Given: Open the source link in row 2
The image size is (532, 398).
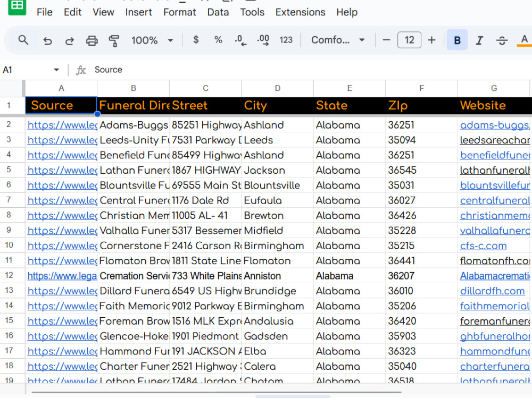Looking at the screenshot, I should [62, 125].
